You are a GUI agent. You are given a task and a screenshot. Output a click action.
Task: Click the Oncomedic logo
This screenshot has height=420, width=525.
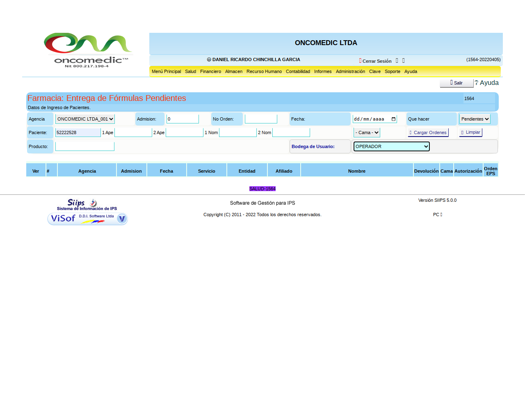tap(88, 50)
